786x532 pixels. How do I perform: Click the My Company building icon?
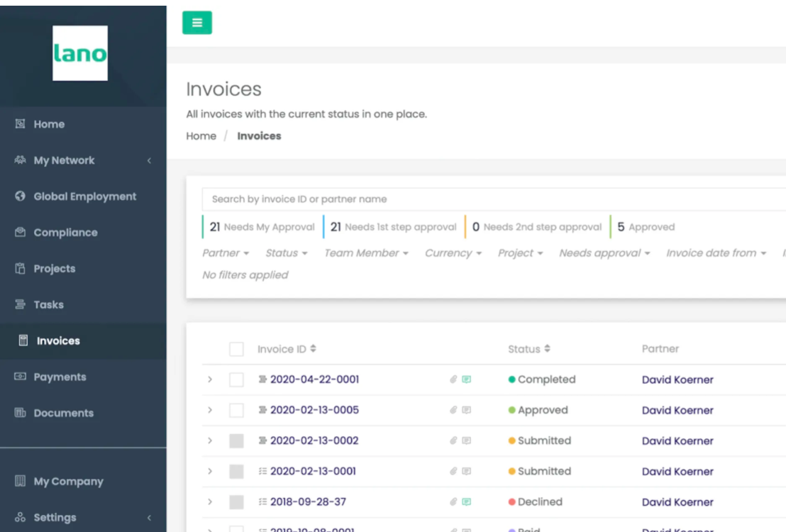coord(20,481)
